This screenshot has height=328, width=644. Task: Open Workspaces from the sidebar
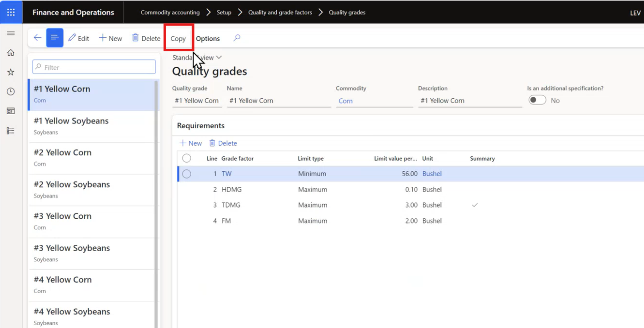(x=11, y=110)
